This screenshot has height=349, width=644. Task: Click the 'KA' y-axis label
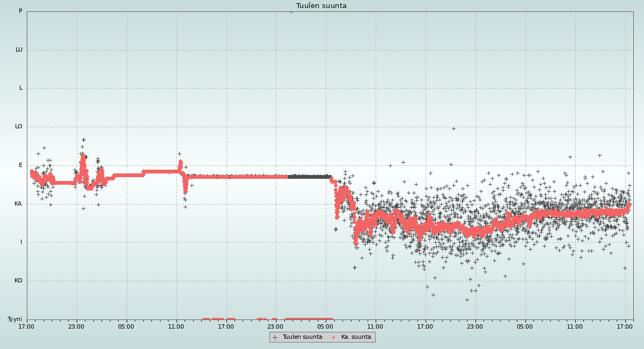coord(18,204)
